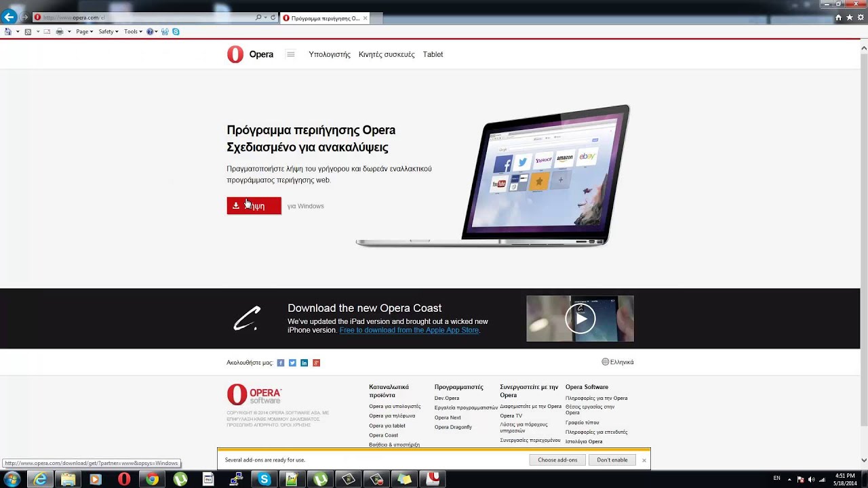This screenshot has height=488, width=868.
Task: Open Skype from the taskbar
Action: pos(264,479)
